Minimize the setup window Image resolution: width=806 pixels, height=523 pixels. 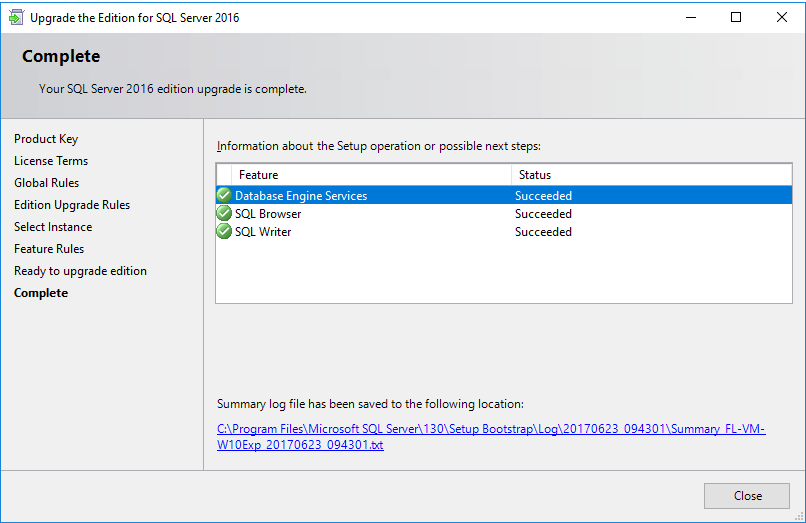click(x=691, y=17)
